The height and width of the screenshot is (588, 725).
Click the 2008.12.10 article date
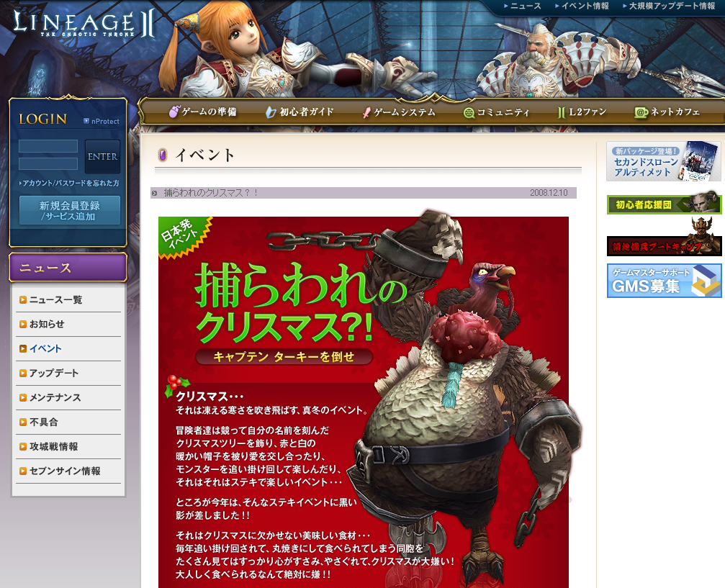coord(549,193)
